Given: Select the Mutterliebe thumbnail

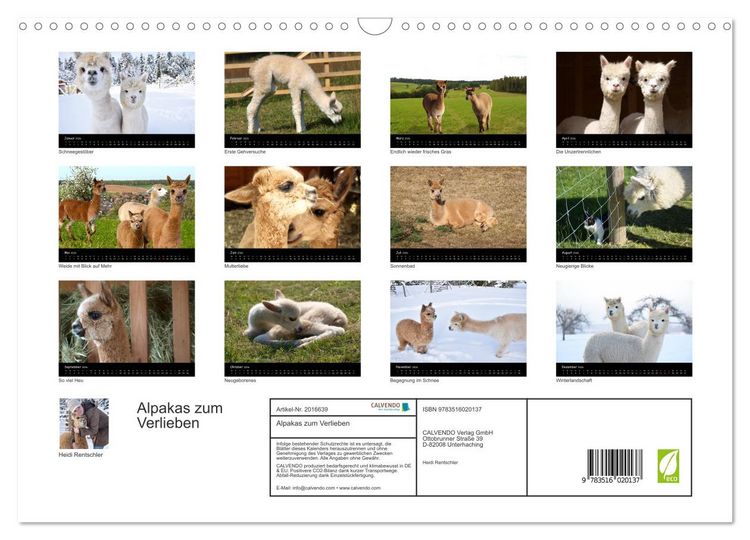Looking at the screenshot, I should (292, 214).
